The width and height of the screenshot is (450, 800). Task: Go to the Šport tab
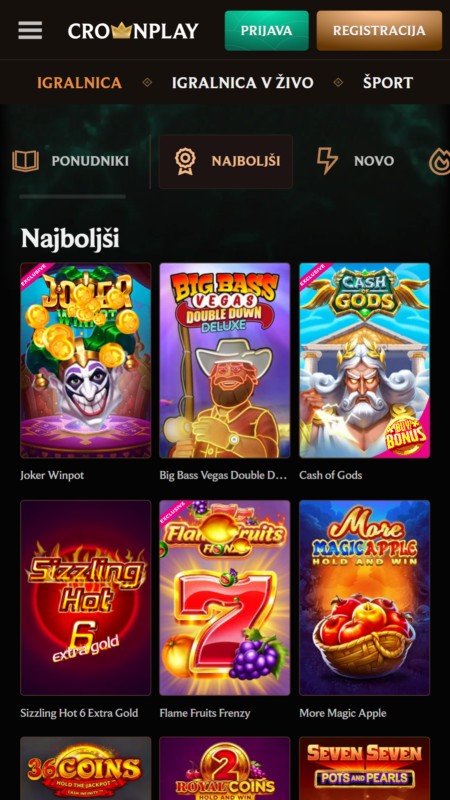coord(388,83)
